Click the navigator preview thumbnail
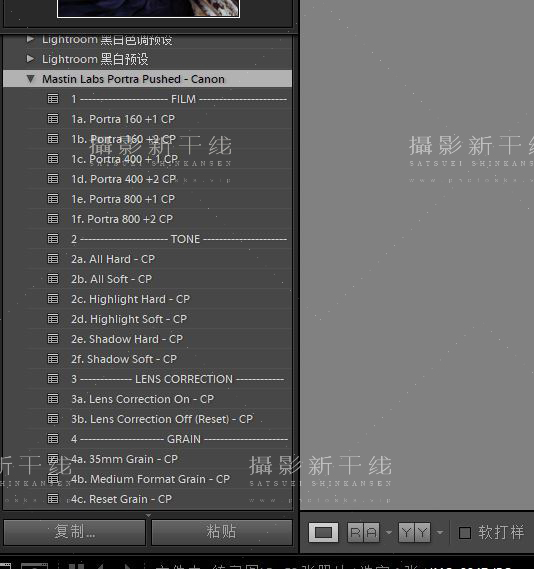The height and width of the screenshot is (569, 534). pos(148,8)
